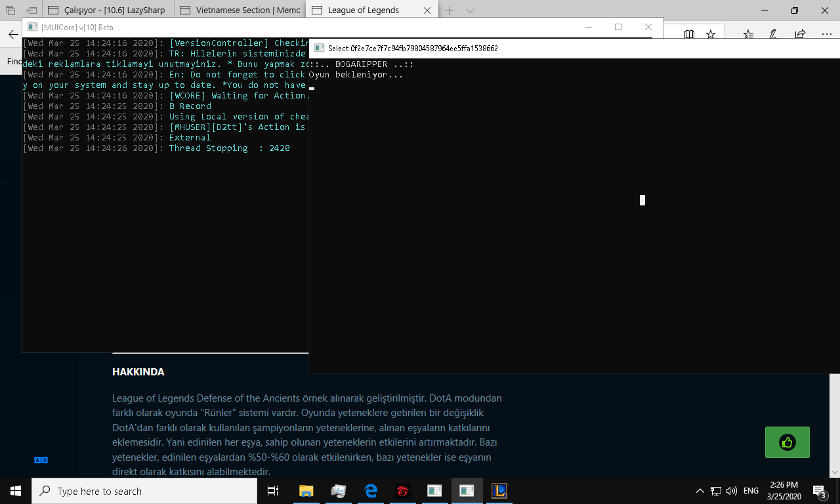This screenshot has width=840, height=504.
Task: Click the Select console window system icon
Action: click(320, 48)
